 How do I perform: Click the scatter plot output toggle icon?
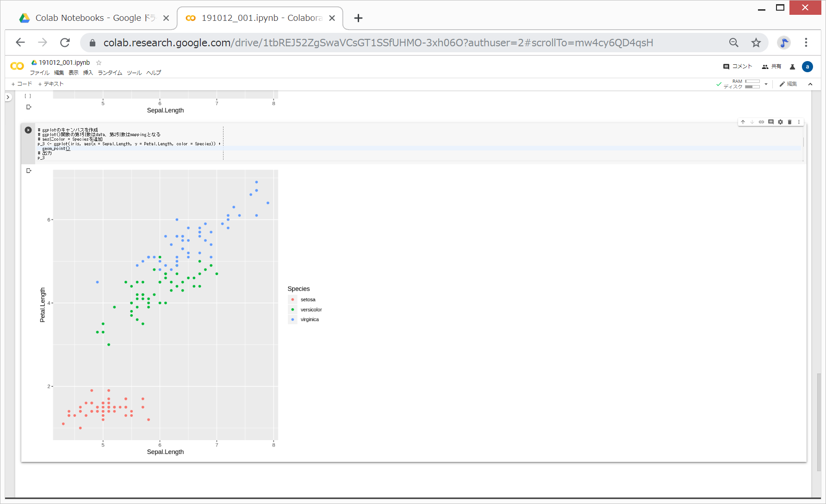coord(29,171)
